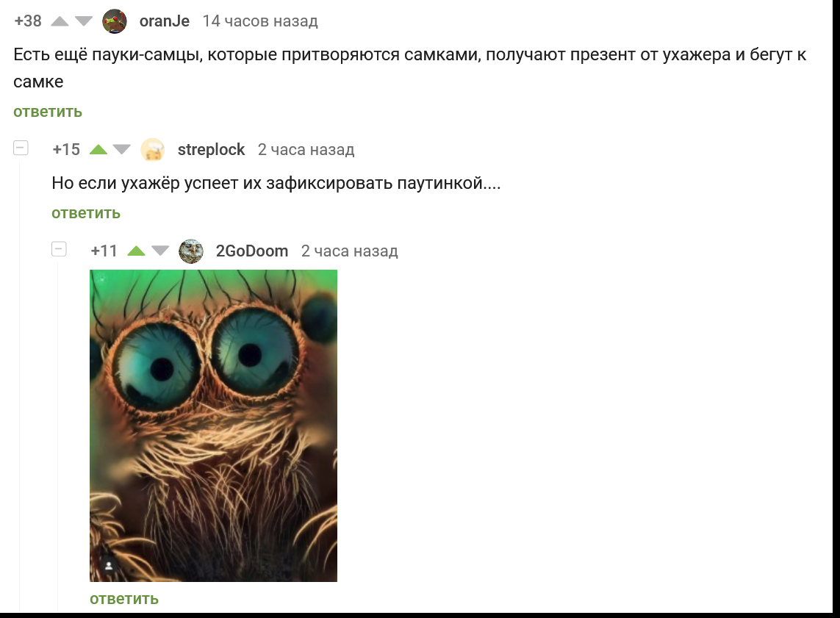Viewport: 840px width, 618px height.
Task: Open the streplock username link
Action: 211,149
